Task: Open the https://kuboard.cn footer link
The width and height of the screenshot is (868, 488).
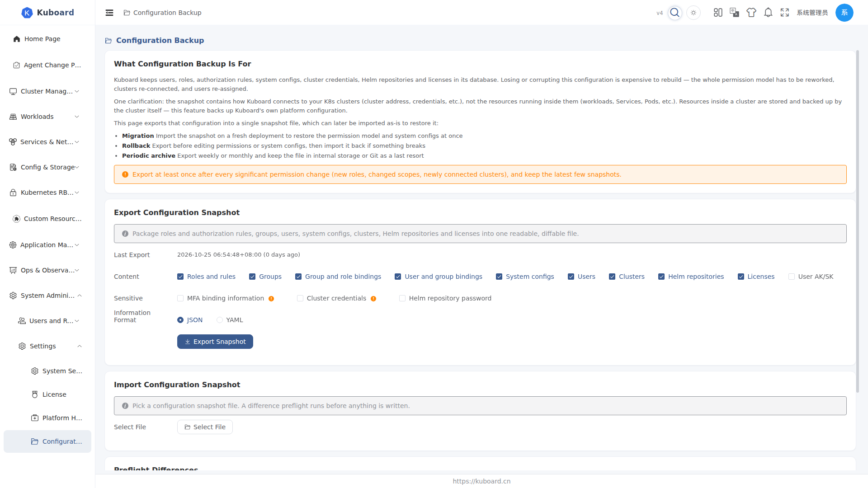Action: (481, 481)
